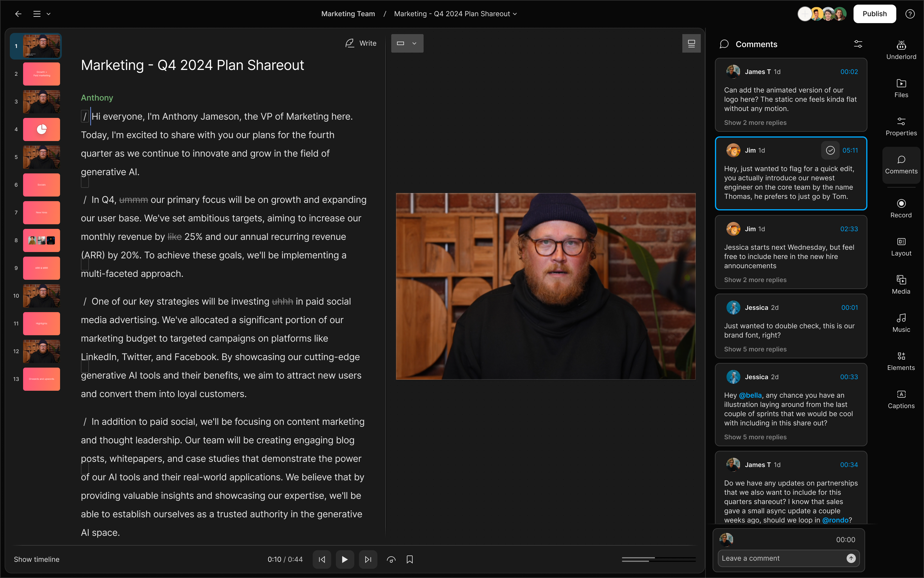This screenshot has height=578, width=924.
Task: Skip to next scene button
Action: 368,559
